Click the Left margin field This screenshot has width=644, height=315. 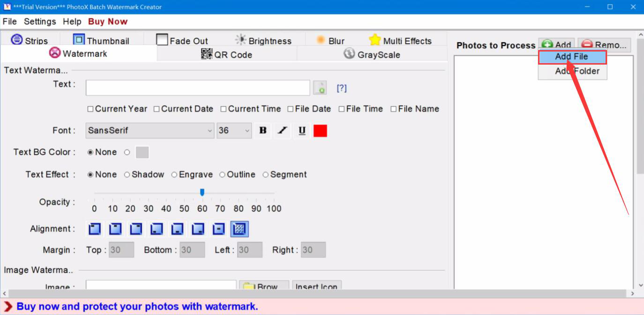250,250
